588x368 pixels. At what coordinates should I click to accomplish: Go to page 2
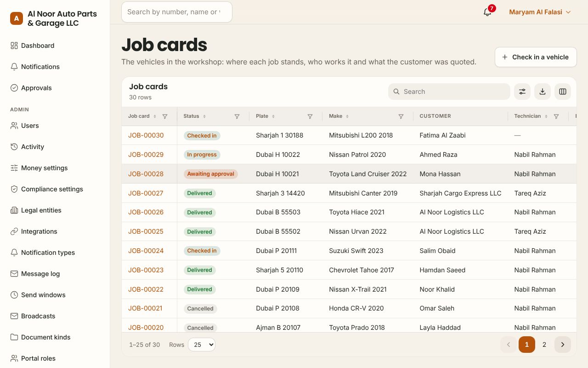[544, 345]
